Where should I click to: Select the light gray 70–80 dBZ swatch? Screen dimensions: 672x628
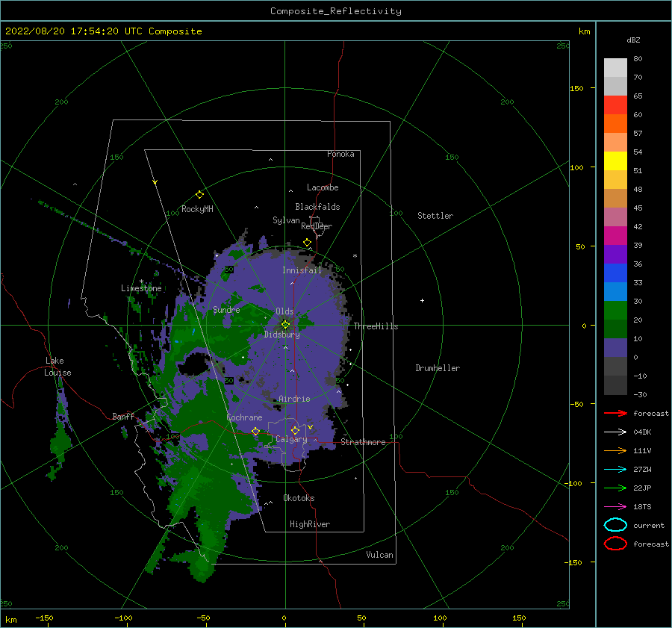[615, 68]
